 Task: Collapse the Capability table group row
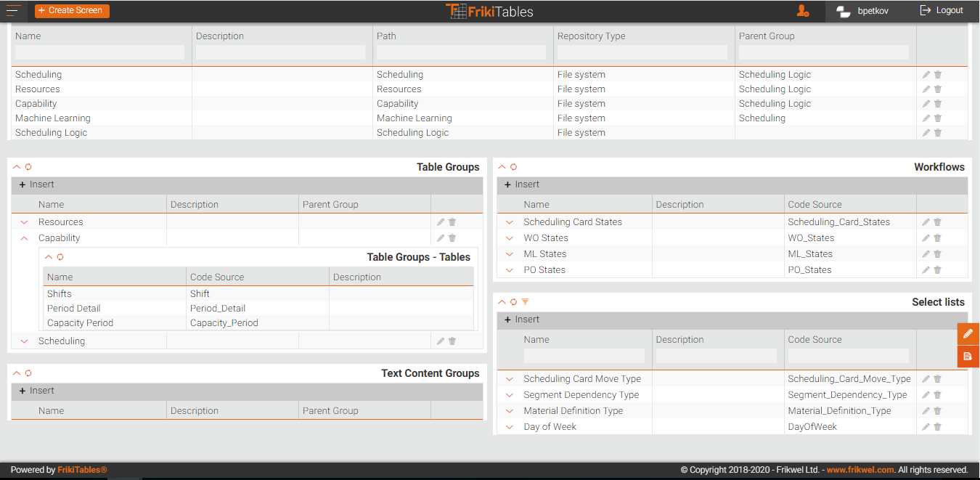pyautogui.click(x=24, y=238)
